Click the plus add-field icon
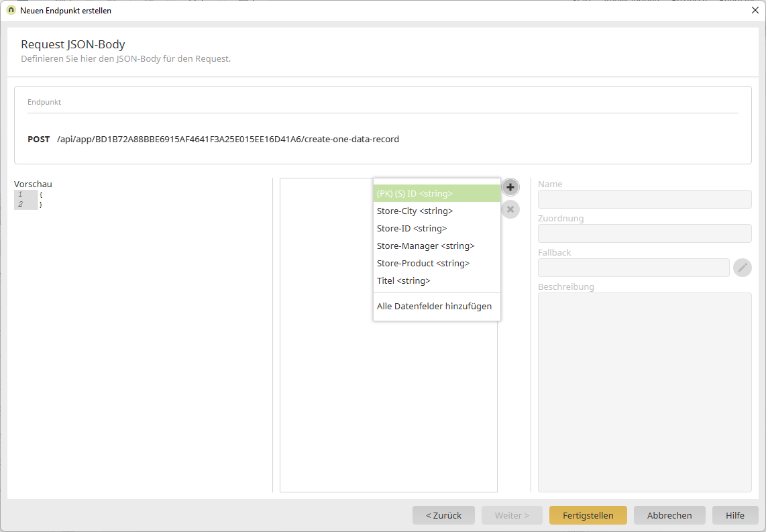The width and height of the screenshot is (766, 532). (x=510, y=187)
